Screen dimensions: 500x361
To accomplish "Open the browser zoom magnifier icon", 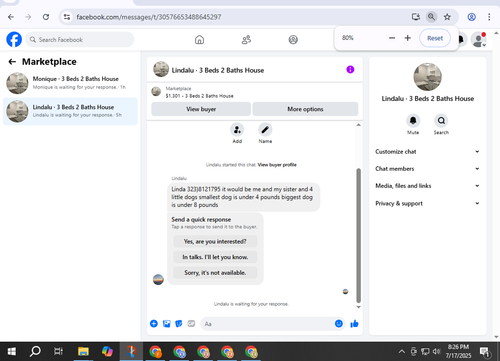I will tap(431, 17).
